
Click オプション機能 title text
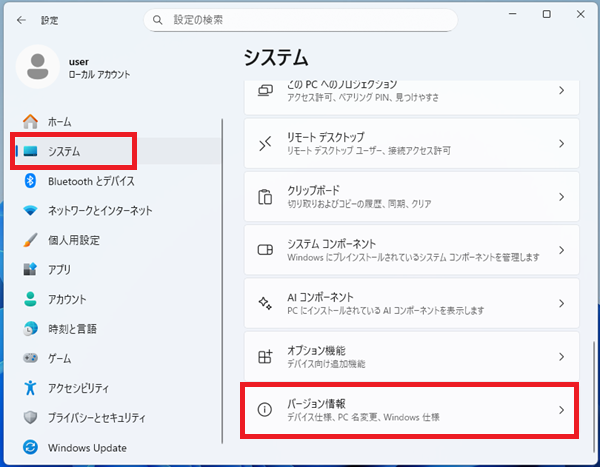pos(316,350)
